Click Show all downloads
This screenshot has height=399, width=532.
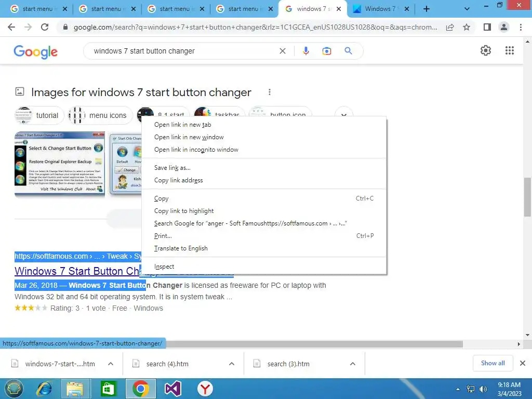[x=493, y=363]
